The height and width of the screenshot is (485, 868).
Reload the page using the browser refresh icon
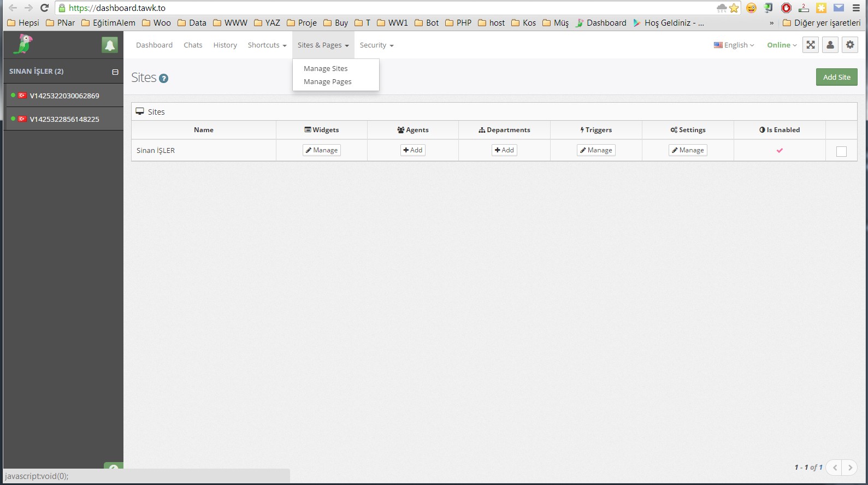coord(45,8)
